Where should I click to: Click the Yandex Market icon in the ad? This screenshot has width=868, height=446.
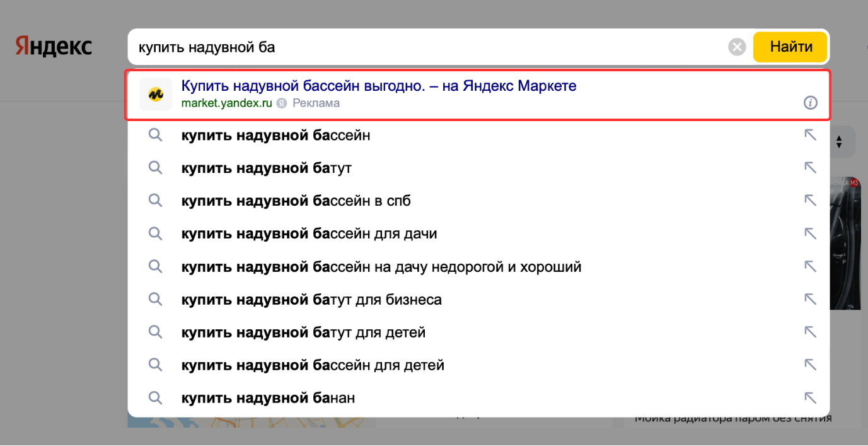click(x=155, y=93)
